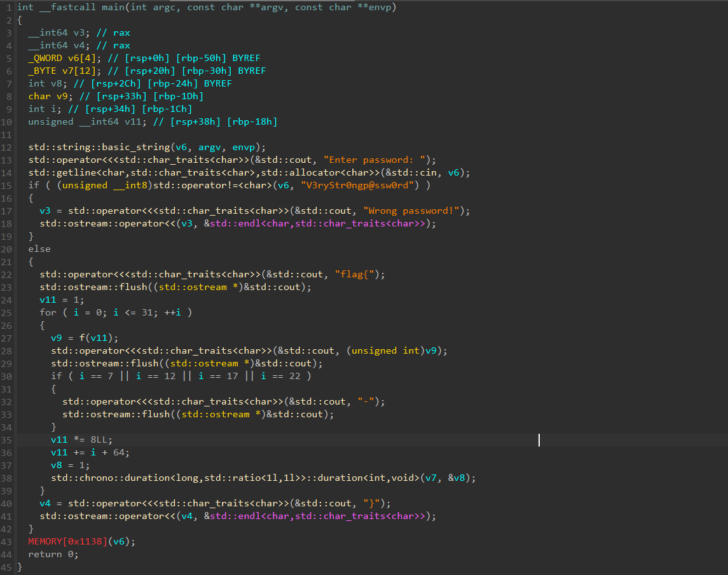728x575 pixels.
Task: Click the "else" keyword on line 20
Action: click(x=39, y=249)
